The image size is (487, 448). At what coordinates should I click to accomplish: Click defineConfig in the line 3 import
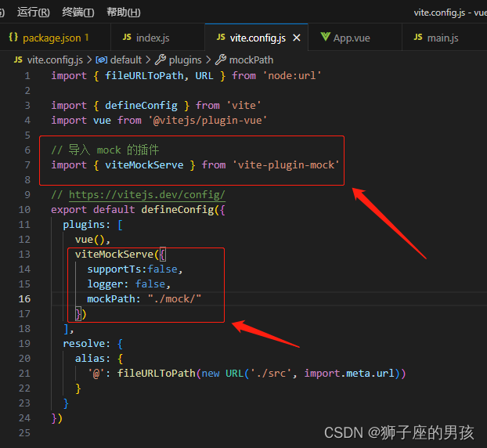[x=141, y=105]
